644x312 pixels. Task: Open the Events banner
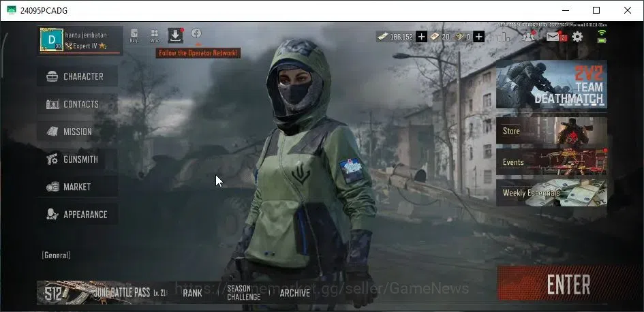[x=551, y=161]
